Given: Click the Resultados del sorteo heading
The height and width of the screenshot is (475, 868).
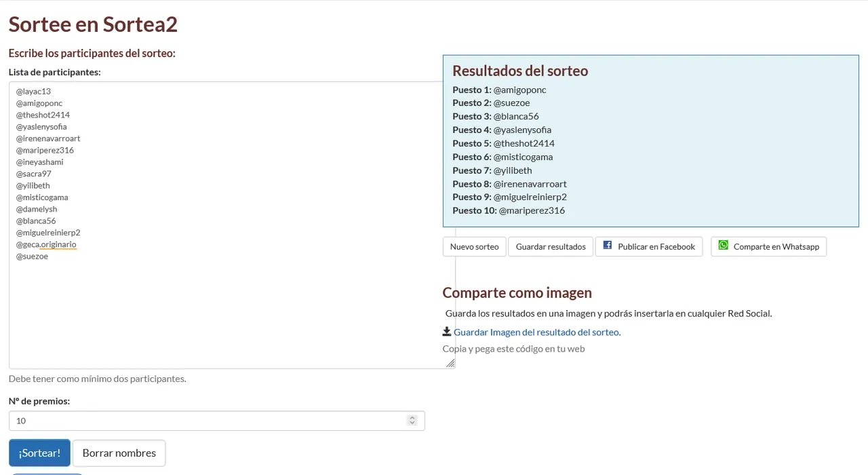Looking at the screenshot, I should click(x=520, y=71).
